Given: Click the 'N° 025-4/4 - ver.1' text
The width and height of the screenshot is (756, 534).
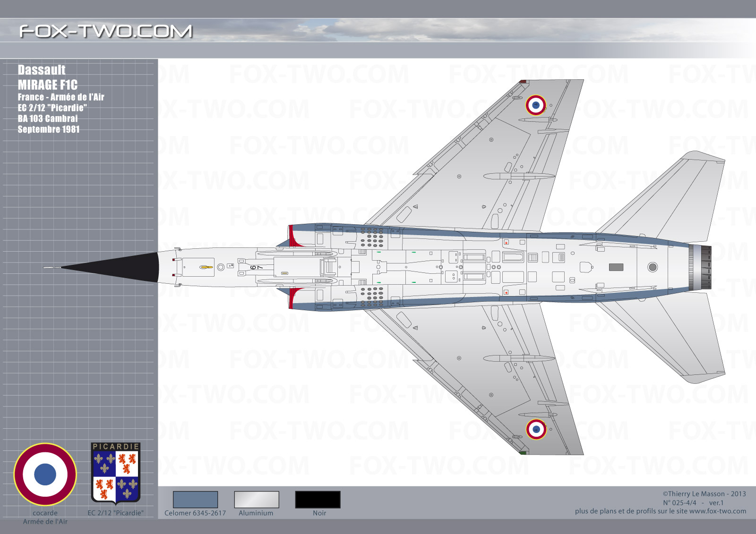Looking at the screenshot, I should [x=693, y=503].
